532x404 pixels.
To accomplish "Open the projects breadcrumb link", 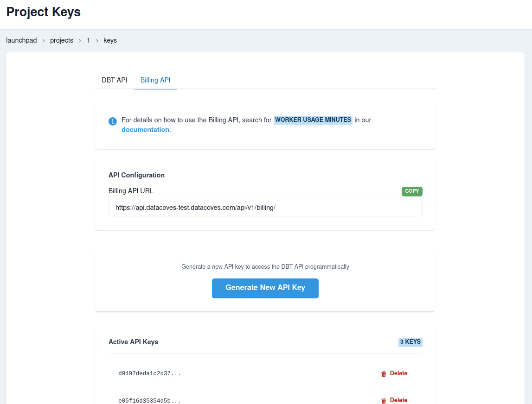I will click(62, 40).
